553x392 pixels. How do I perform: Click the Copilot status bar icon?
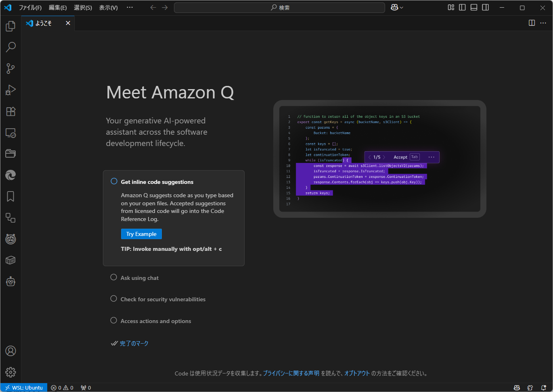tap(517, 388)
